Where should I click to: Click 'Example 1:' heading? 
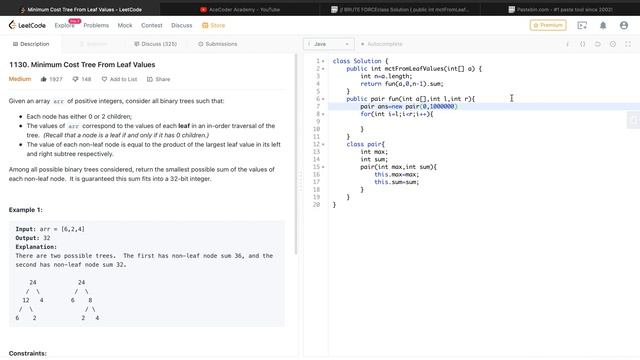point(26,210)
